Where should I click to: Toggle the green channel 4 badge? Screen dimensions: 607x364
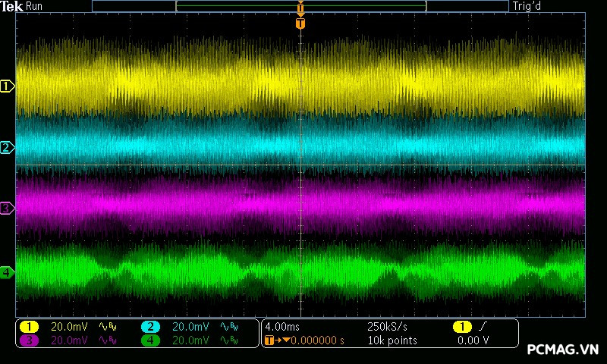click(x=150, y=340)
